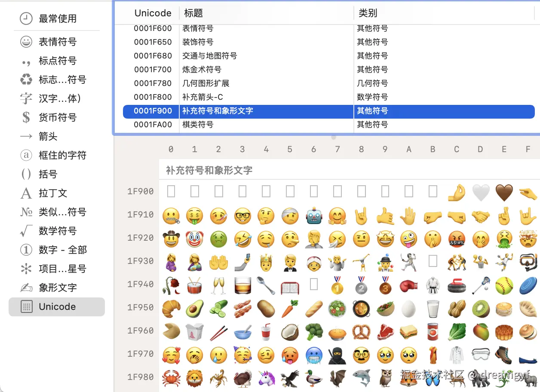This screenshot has height=392, width=540.
Task: Click the robot face emoji in the grid
Action: pos(314,216)
